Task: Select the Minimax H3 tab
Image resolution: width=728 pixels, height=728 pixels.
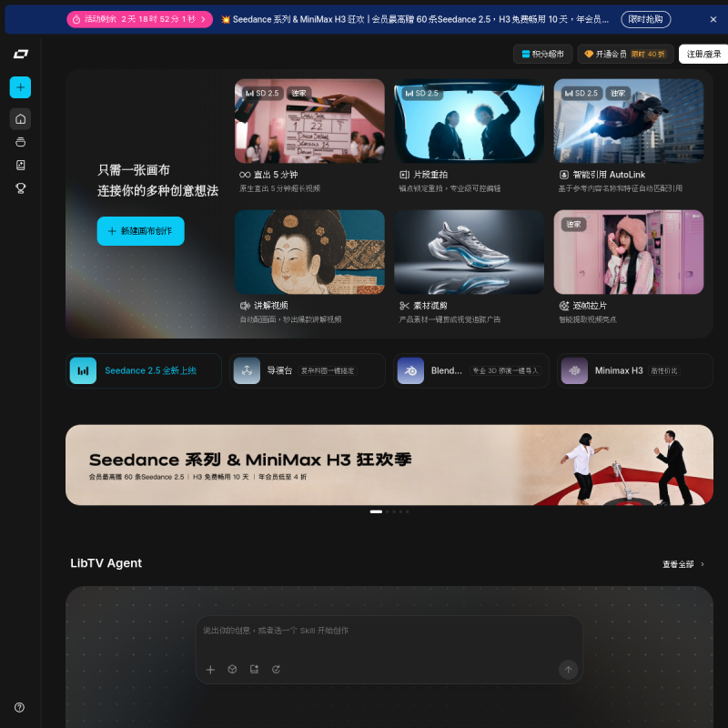Action: pos(635,370)
